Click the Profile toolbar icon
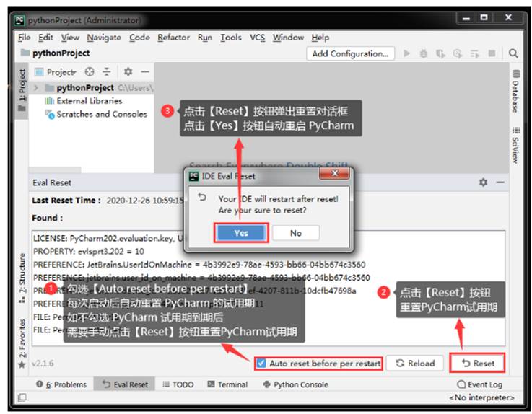Image resolution: width=532 pixels, height=414 pixels. coord(458,53)
